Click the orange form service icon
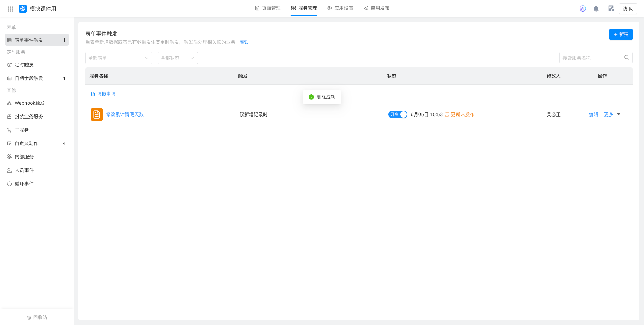The image size is (644, 325). click(97, 114)
